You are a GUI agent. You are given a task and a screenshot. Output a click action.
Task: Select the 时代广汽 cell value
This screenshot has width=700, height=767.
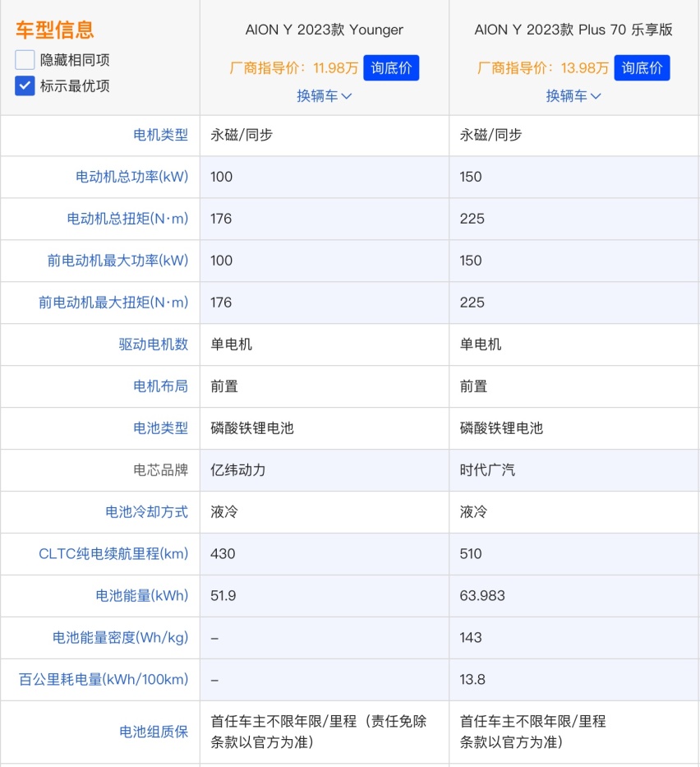point(487,470)
